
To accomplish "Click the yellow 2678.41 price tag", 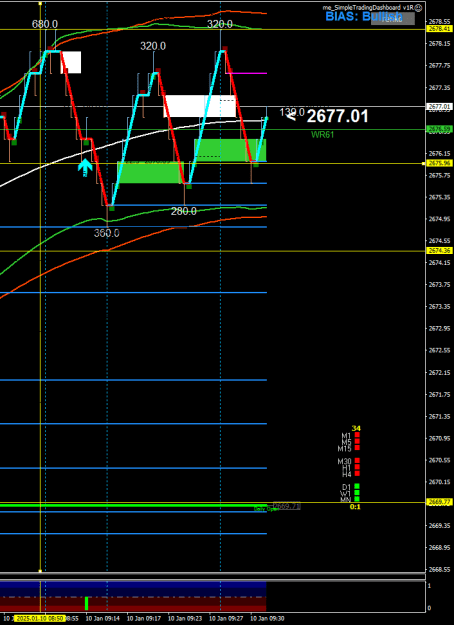I will click(x=438, y=29).
